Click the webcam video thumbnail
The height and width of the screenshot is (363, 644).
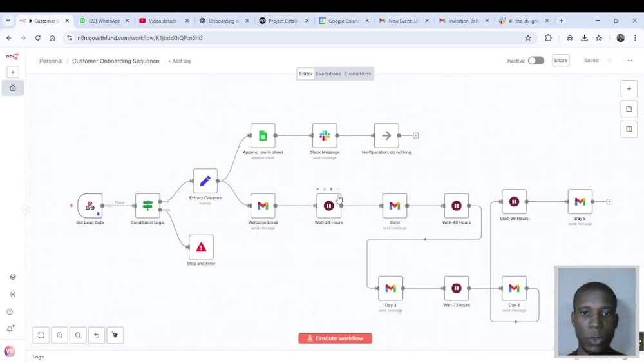(x=596, y=311)
